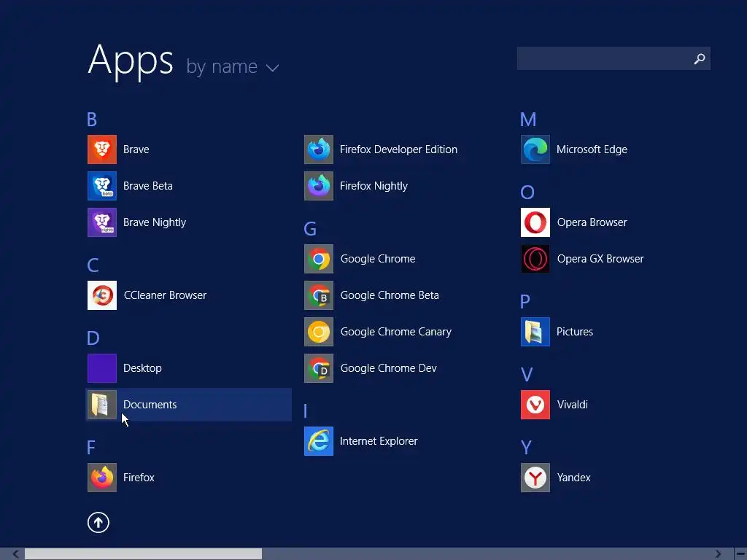The image size is (747, 560).
Task: Click the letter P group header
Action: click(525, 301)
